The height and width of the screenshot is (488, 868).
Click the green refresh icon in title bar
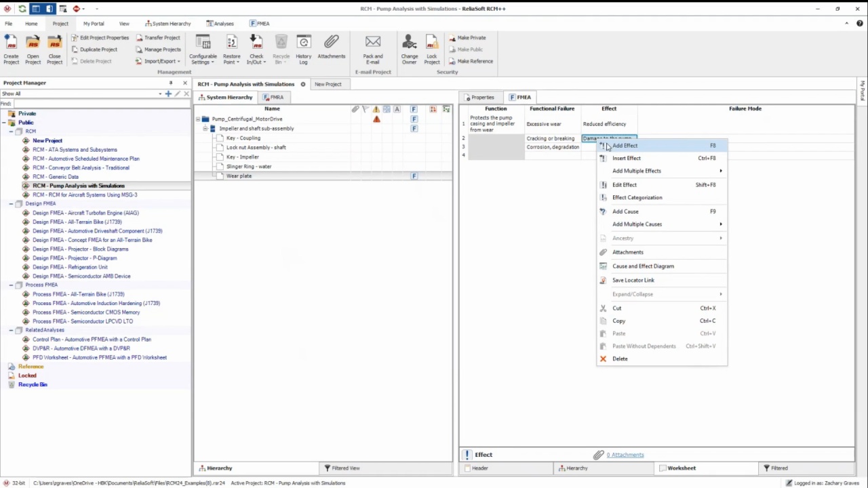coord(22,9)
